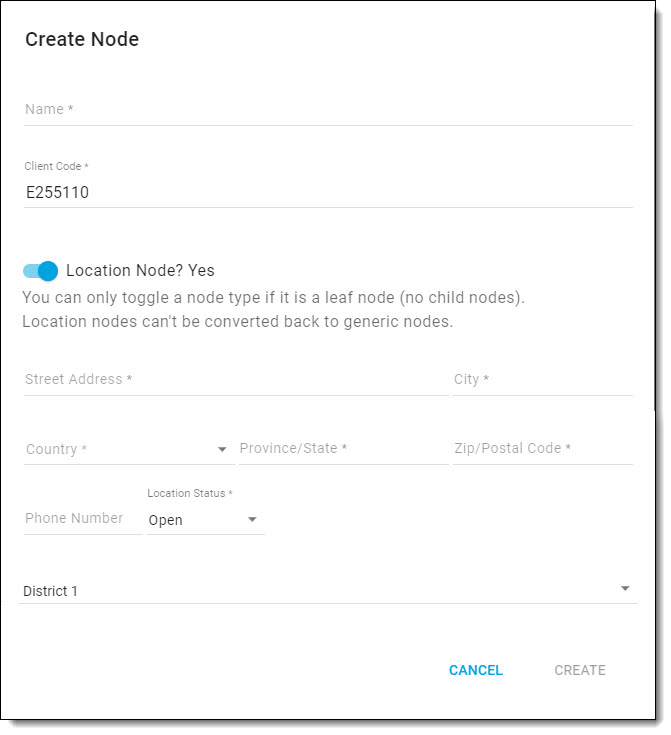Expand the District 1 dropdown arrow
Viewport: 671px width, 735px height.
coord(625,589)
